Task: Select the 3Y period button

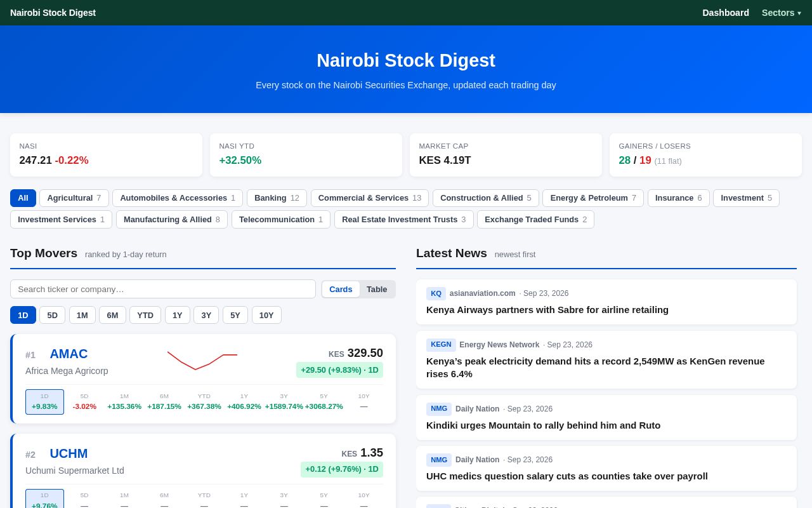Action: [206, 315]
